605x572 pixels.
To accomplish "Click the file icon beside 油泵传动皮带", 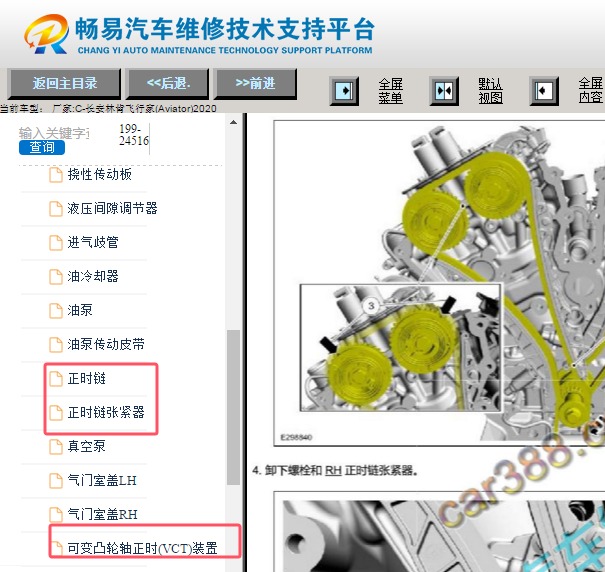I will pyautogui.click(x=56, y=345).
